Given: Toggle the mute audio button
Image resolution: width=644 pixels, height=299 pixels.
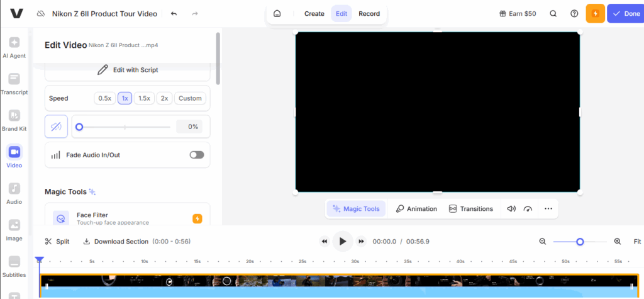Looking at the screenshot, I should pyautogui.click(x=56, y=127).
